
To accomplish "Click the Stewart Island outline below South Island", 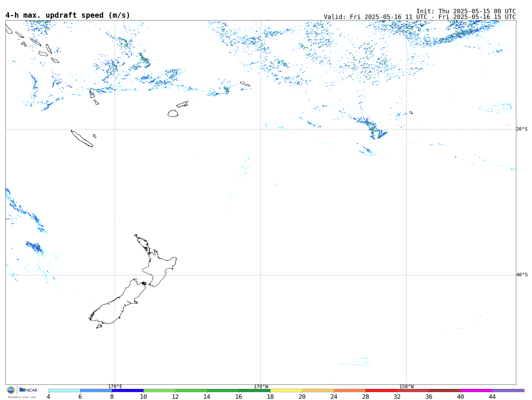I will click(x=99, y=326).
